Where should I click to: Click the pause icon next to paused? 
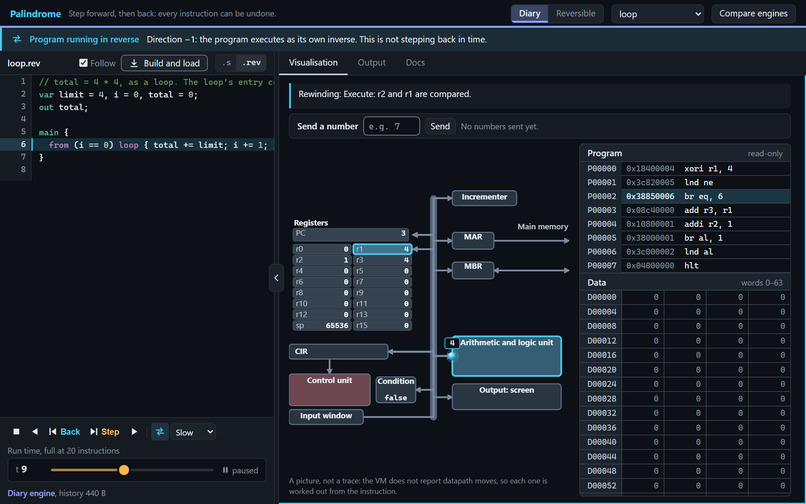(x=225, y=470)
